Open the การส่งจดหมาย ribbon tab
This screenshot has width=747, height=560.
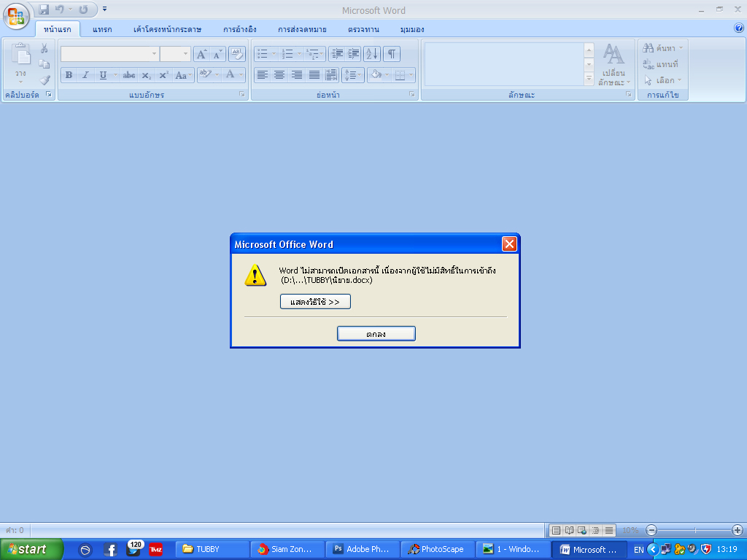[x=302, y=29]
